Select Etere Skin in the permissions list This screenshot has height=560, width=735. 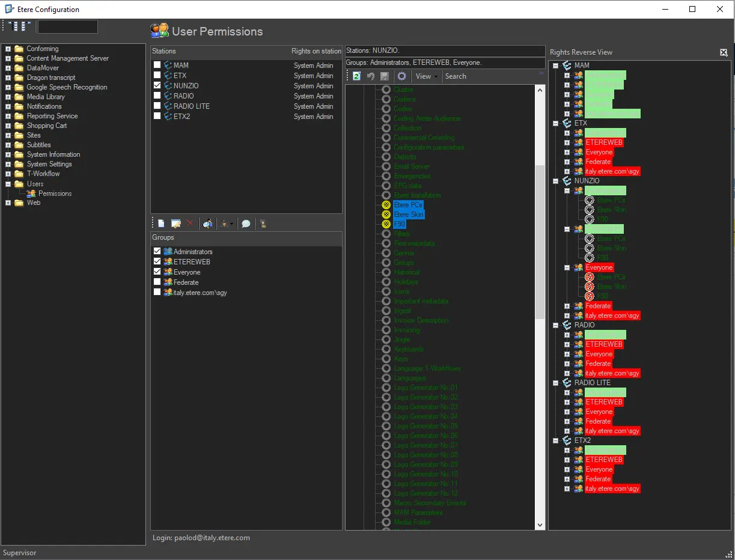click(409, 215)
